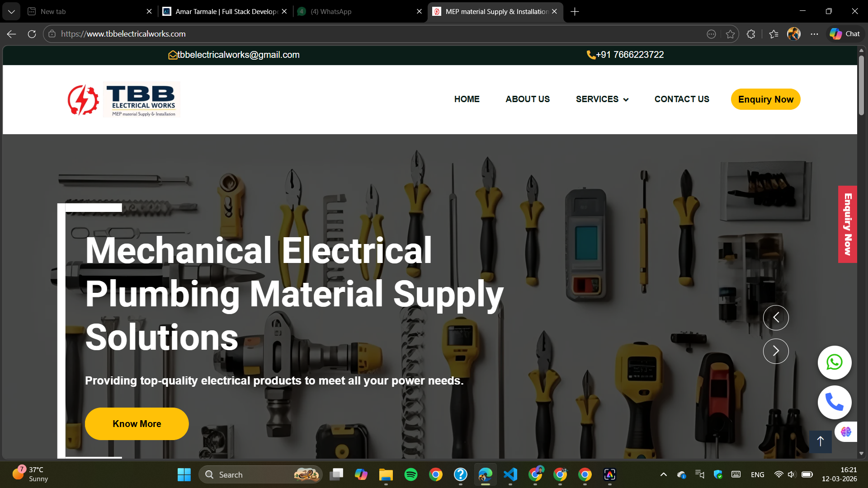This screenshot has width=868, height=488.
Task: Add page to favorites with star icon
Action: point(730,34)
